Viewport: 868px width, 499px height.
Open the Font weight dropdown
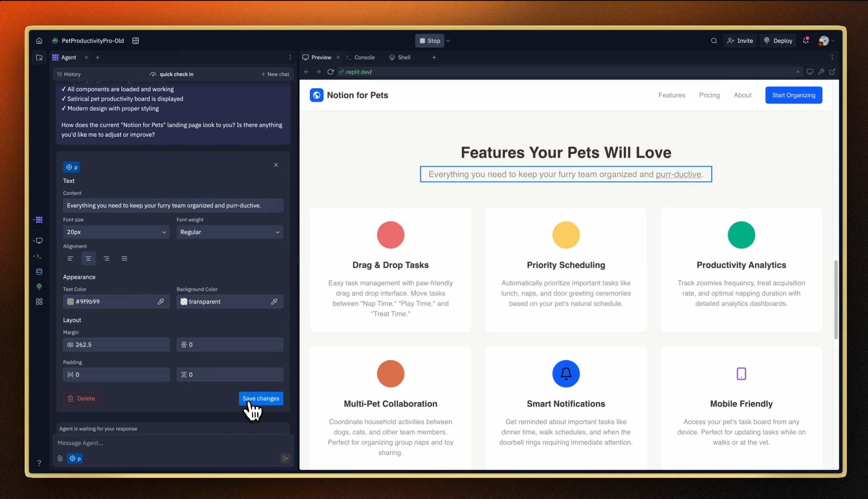click(x=230, y=232)
